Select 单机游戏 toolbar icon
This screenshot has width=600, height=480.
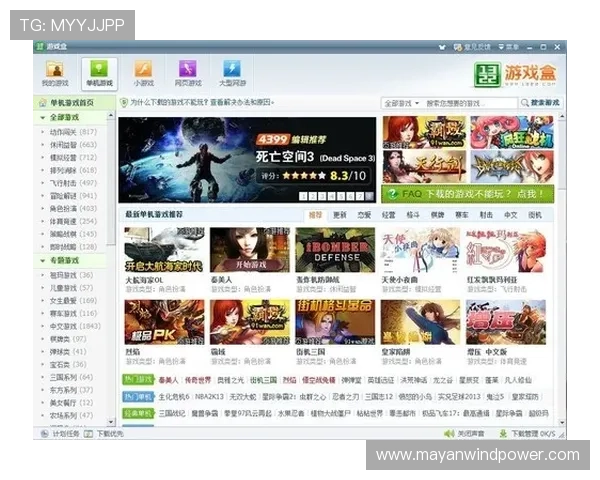(x=99, y=73)
